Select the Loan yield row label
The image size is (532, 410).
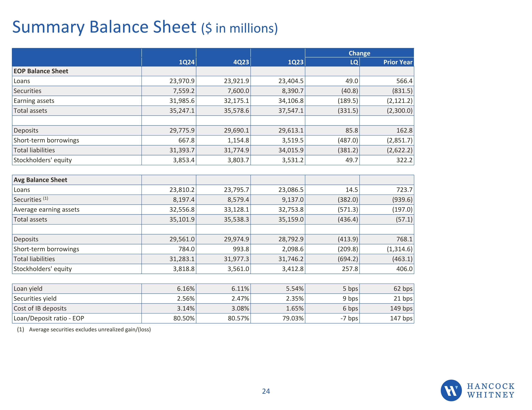(28, 289)
